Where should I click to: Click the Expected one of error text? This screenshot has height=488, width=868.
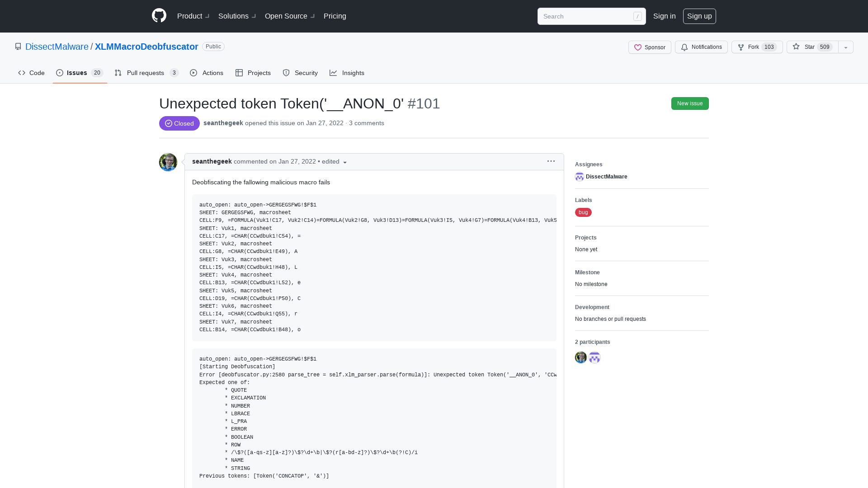pyautogui.click(x=225, y=382)
